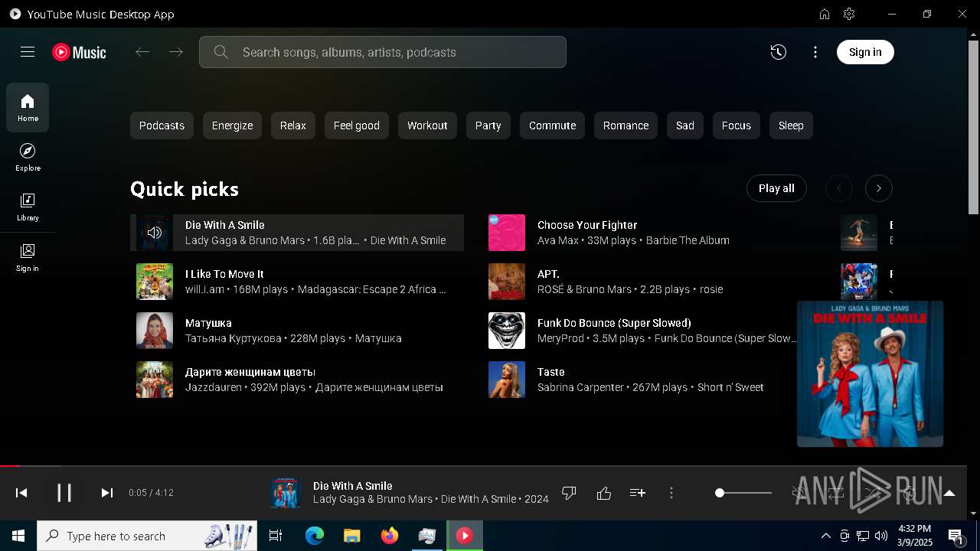Dislike the current song
The image size is (980, 551).
click(x=569, y=493)
